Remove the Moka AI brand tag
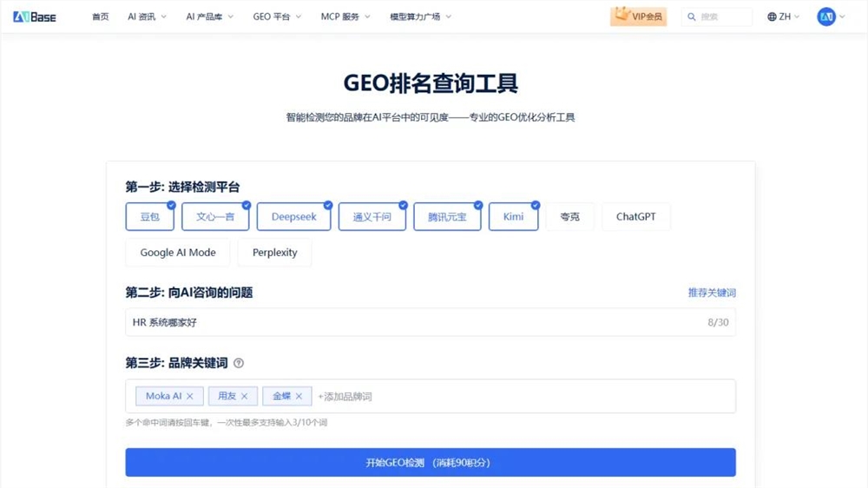Image resolution: width=868 pixels, height=488 pixels. click(190, 396)
